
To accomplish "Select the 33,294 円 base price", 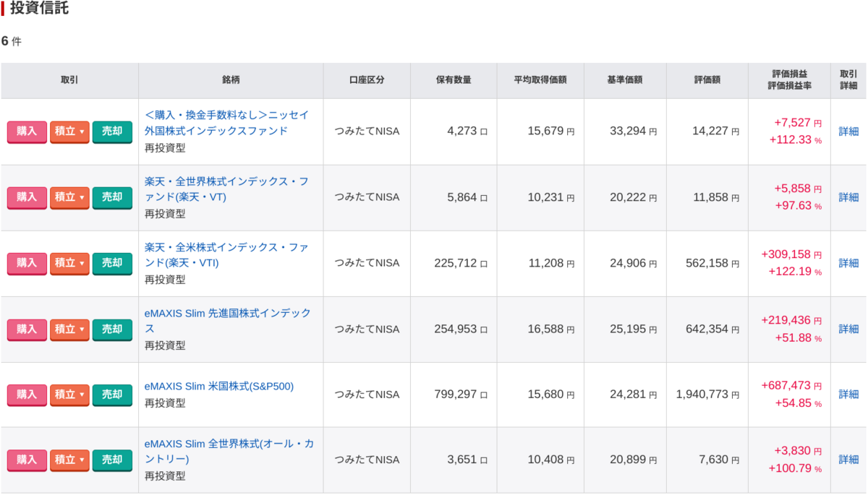I will point(634,132).
